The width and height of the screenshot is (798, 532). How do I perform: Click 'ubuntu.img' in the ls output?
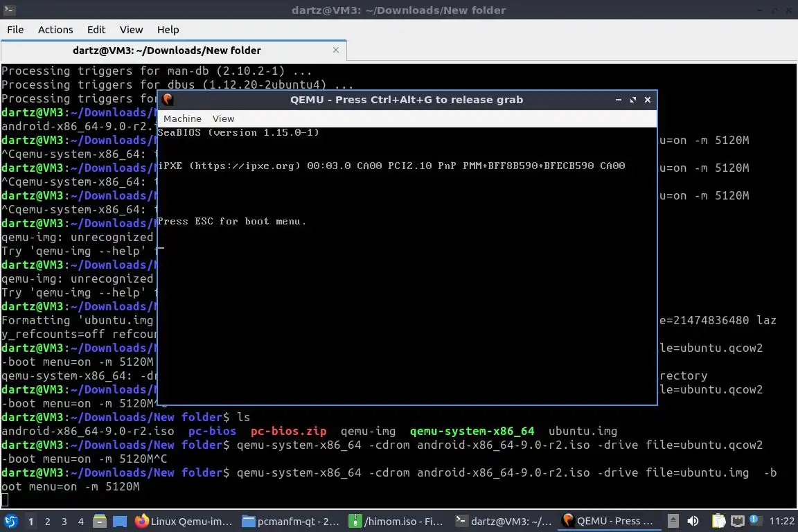583,431
